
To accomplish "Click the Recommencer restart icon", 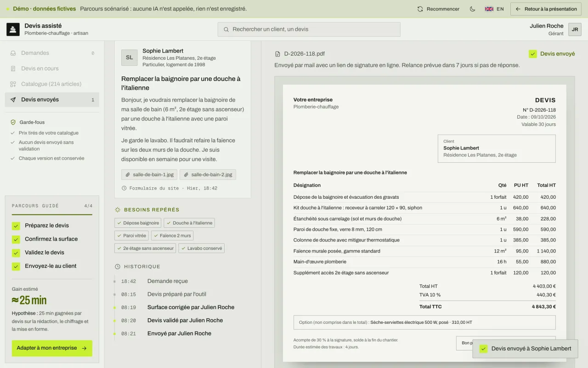I will click(x=420, y=9).
